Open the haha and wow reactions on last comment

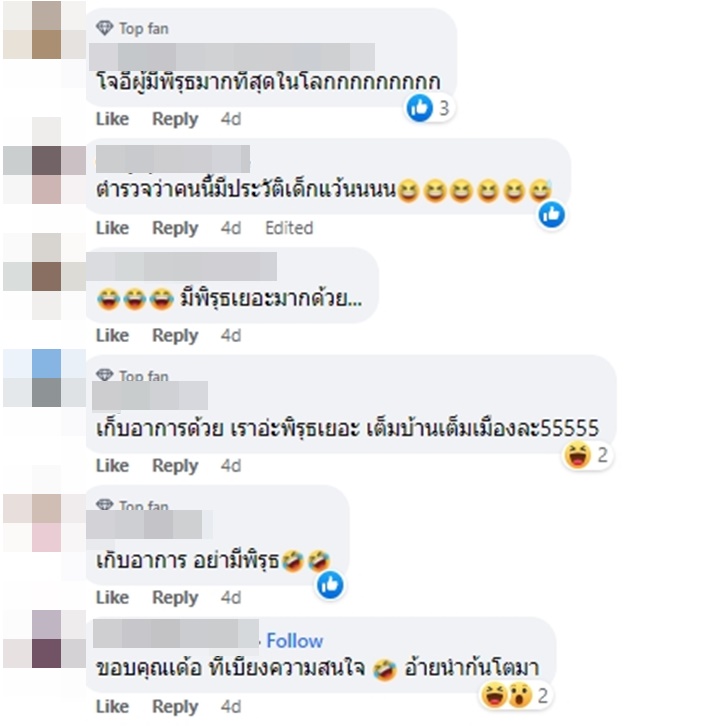coord(516,696)
